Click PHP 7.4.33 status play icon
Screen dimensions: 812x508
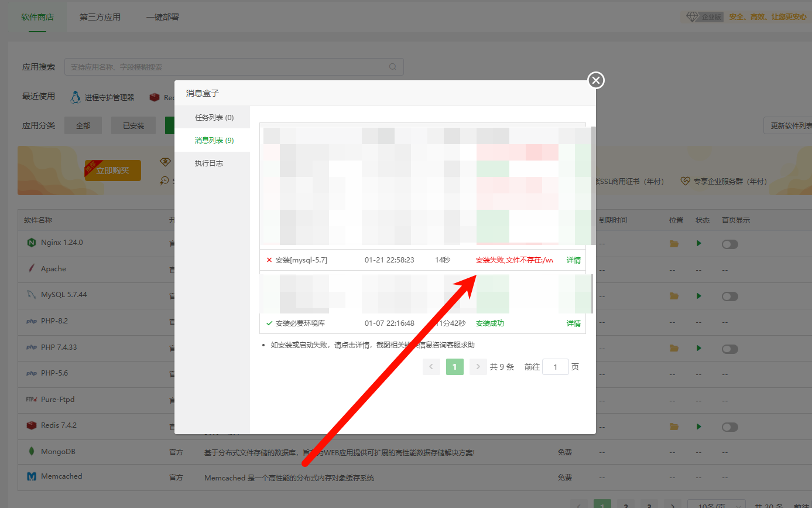click(x=699, y=348)
